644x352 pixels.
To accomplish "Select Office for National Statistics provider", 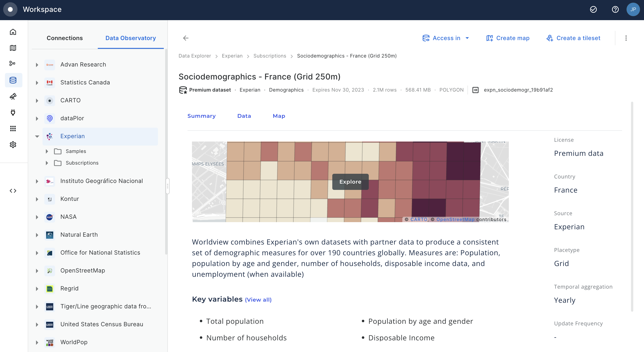I will [100, 253].
